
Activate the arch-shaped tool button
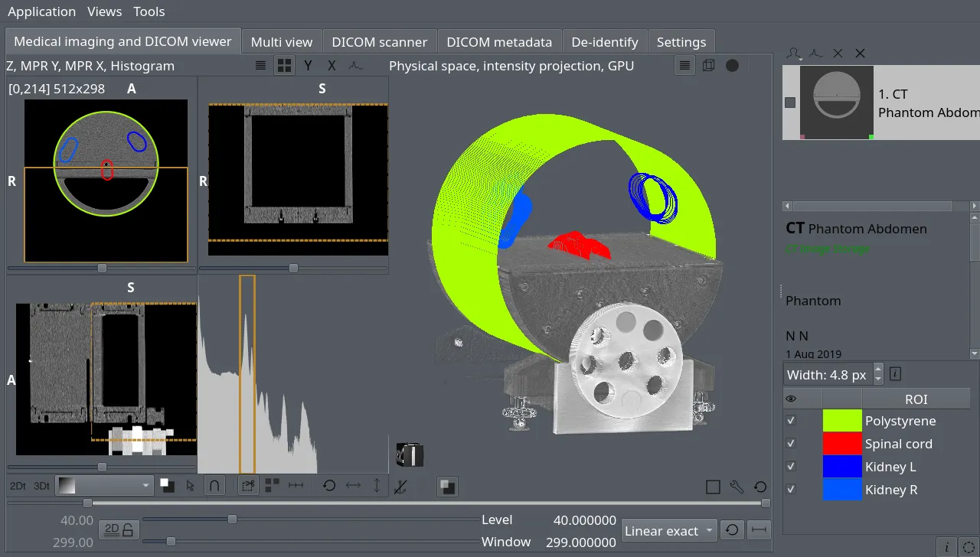pyautogui.click(x=214, y=485)
